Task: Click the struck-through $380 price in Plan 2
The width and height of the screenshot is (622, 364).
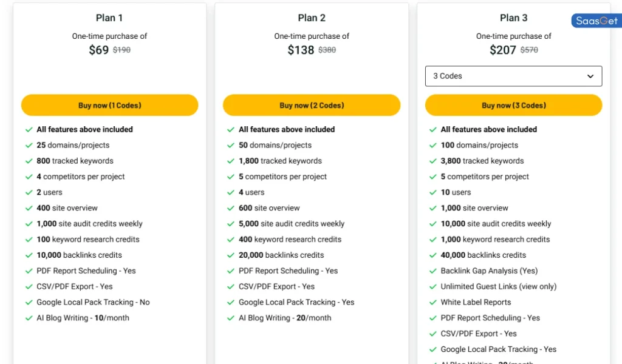Action: pos(327,50)
